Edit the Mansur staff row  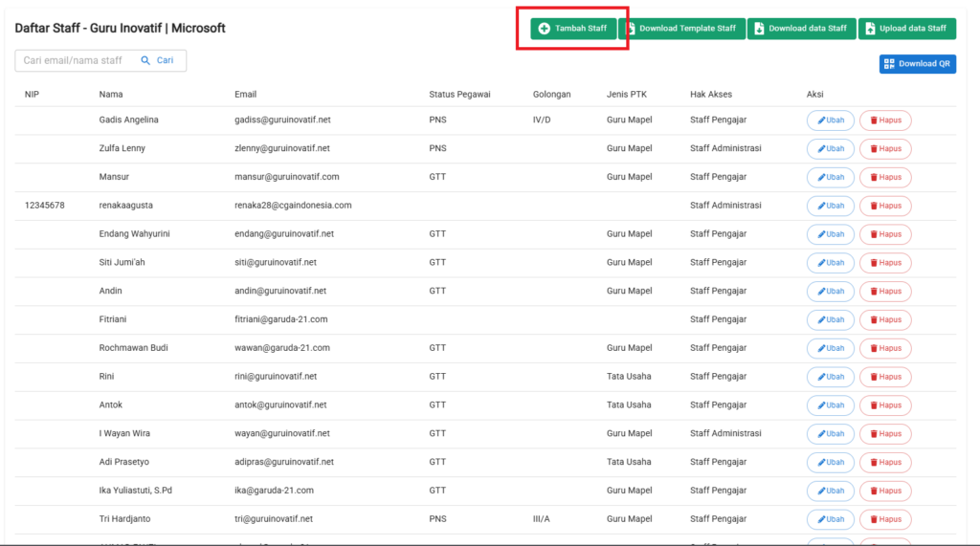pos(831,178)
